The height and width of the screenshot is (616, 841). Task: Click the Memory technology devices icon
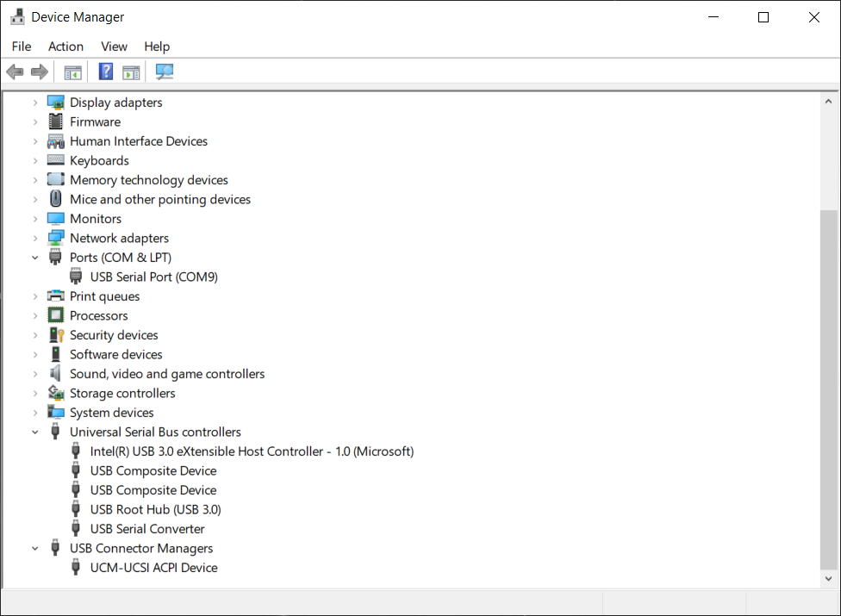(x=56, y=179)
